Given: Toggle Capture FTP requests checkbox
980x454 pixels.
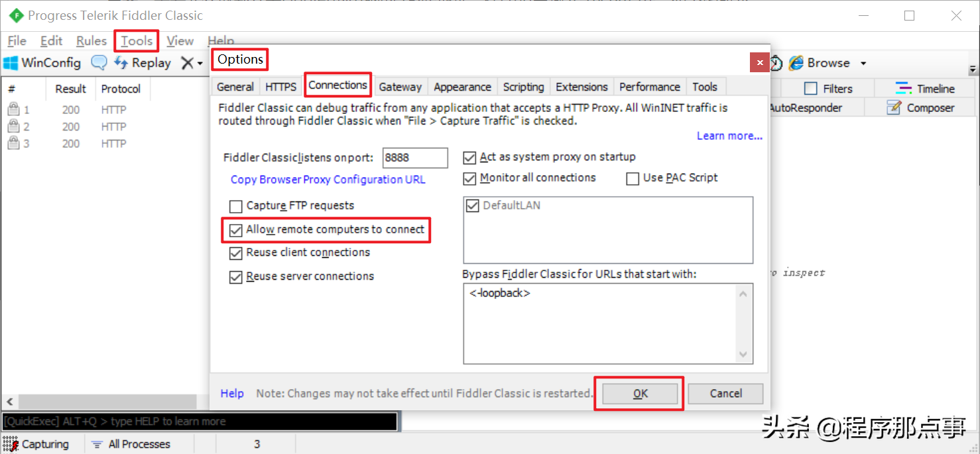Looking at the screenshot, I should click(x=235, y=206).
